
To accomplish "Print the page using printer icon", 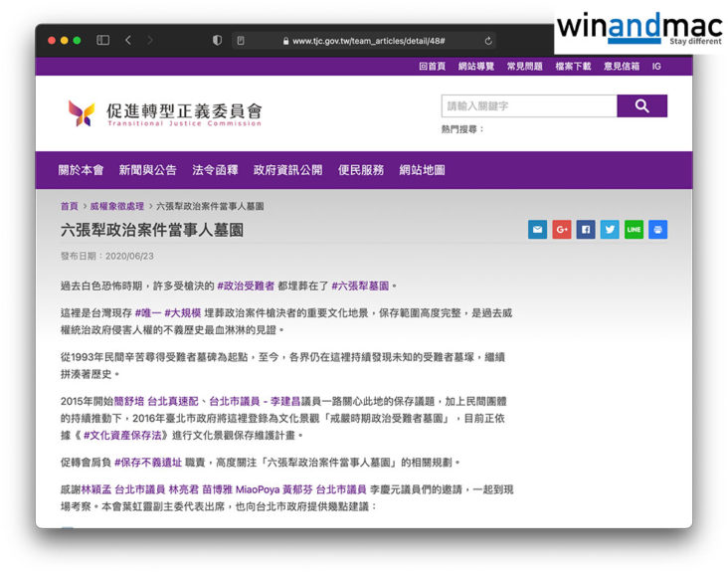I will point(657,230).
